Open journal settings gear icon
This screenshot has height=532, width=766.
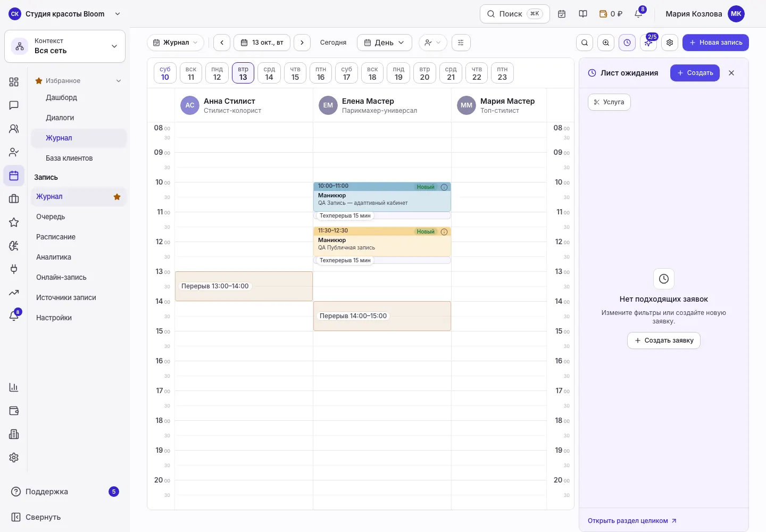670,43
